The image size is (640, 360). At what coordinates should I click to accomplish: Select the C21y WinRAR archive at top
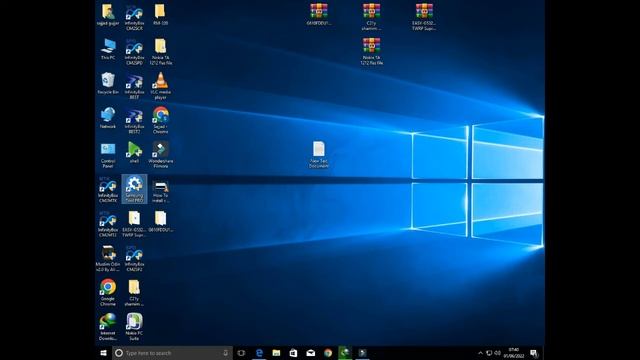371,17
